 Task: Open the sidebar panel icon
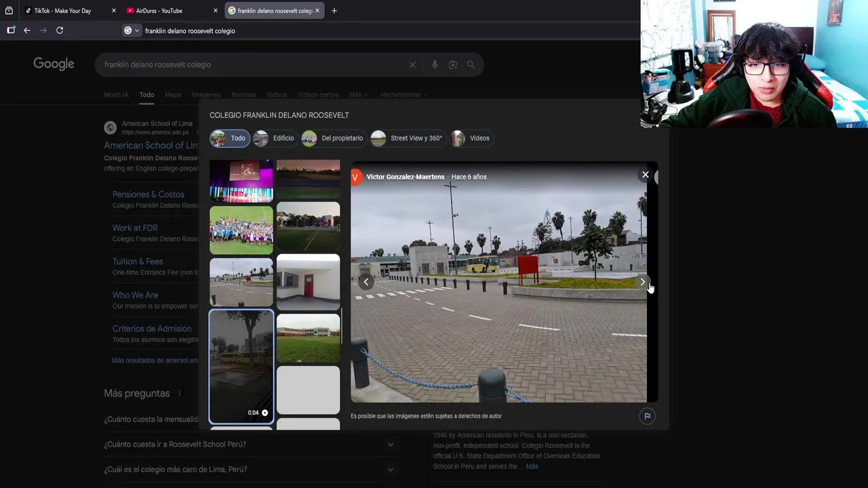click(x=11, y=30)
